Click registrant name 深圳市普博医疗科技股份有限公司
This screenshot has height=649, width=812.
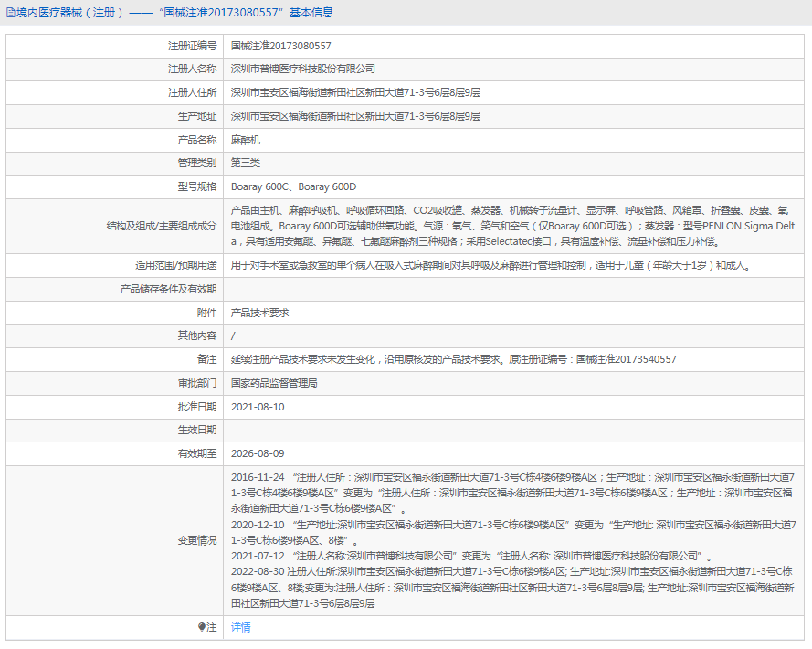coord(303,69)
